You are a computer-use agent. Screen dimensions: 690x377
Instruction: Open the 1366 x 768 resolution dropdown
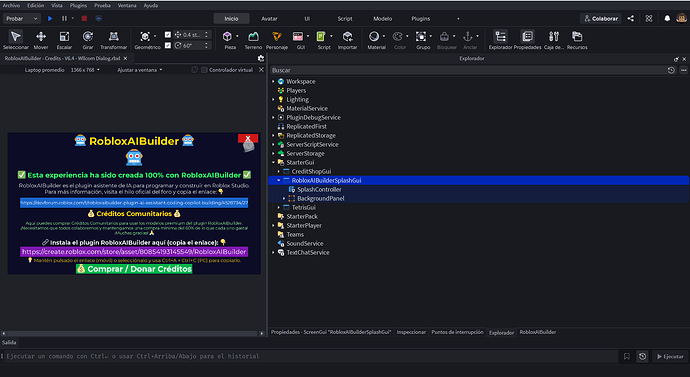(85, 70)
